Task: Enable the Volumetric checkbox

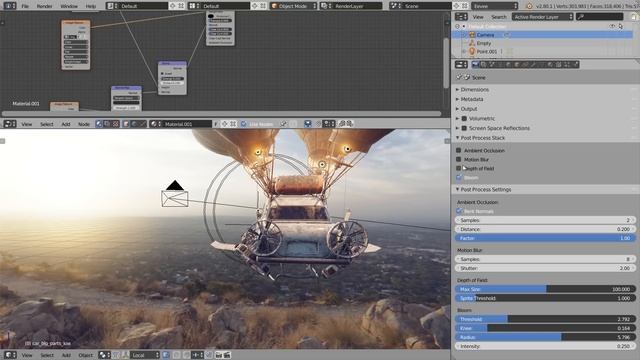Action: pyautogui.click(x=464, y=118)
